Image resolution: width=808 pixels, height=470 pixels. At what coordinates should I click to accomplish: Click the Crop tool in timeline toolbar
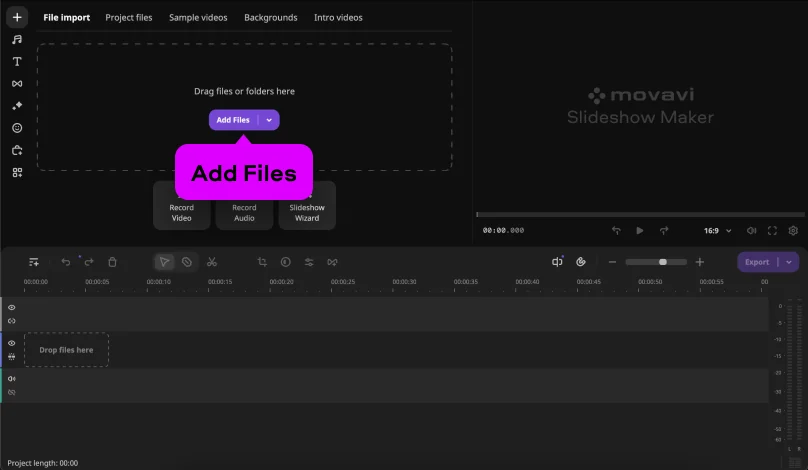pyautogui.click(x=262, y=262)
